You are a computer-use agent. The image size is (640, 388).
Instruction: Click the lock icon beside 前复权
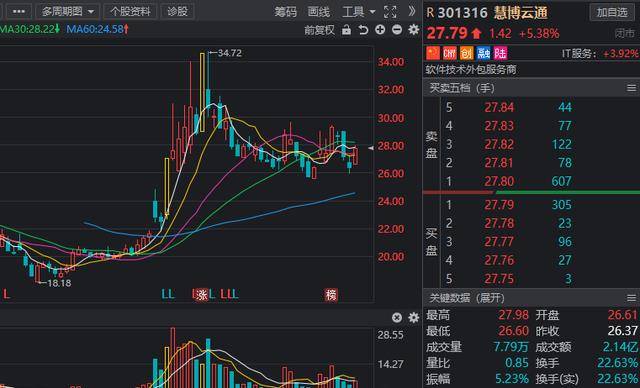(x=347, y=30)
